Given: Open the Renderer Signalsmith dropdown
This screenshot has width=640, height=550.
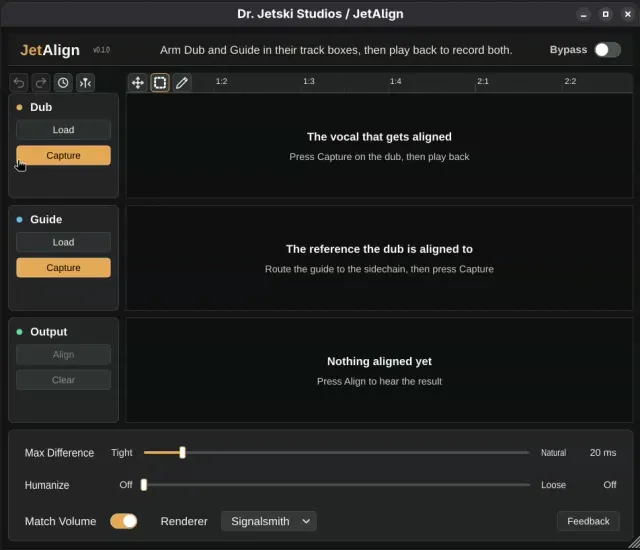Looking at the screenshot, I should pos(269,521).
